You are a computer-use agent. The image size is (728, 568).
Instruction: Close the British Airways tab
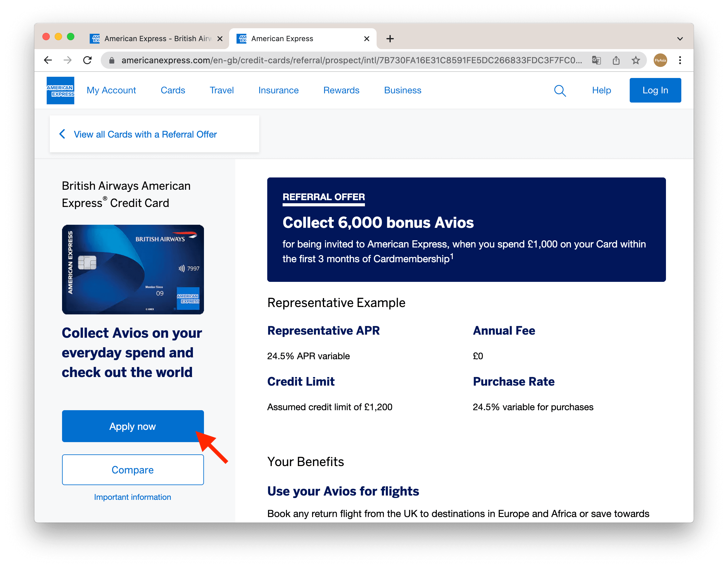[x=220, y=39]
